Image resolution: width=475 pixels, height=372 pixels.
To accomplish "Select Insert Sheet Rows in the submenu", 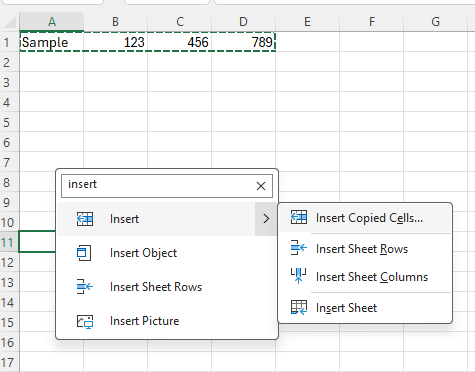I will point(365,249).
